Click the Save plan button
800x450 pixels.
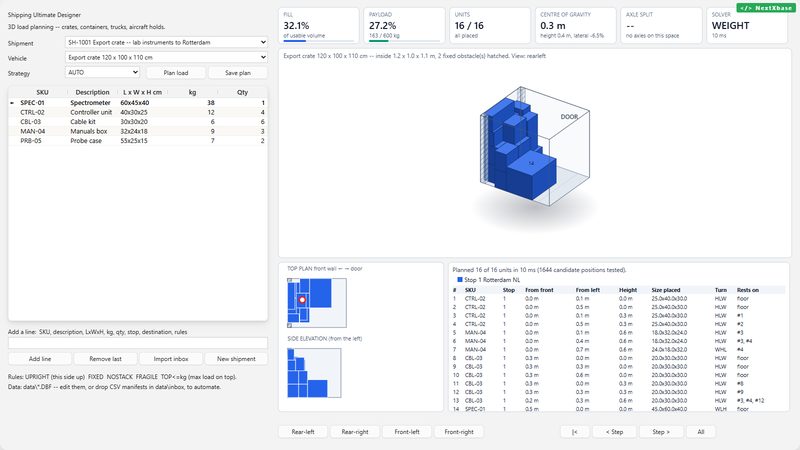point(238,73)
